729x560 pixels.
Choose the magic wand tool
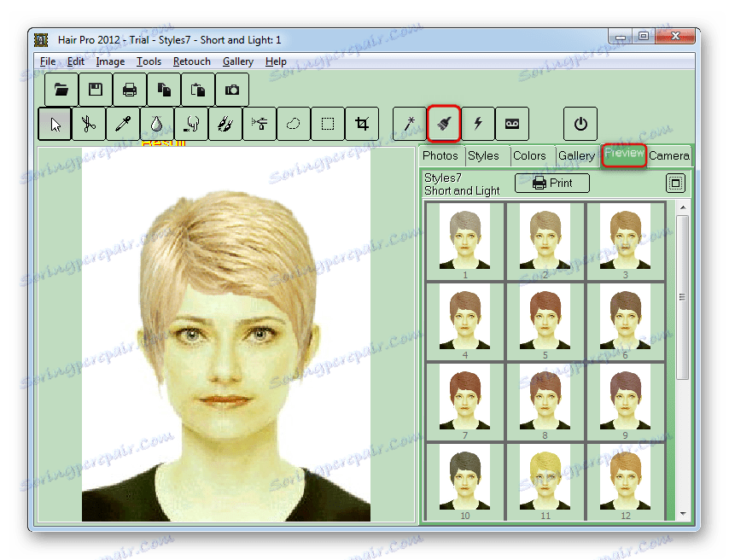pos(409,124)
